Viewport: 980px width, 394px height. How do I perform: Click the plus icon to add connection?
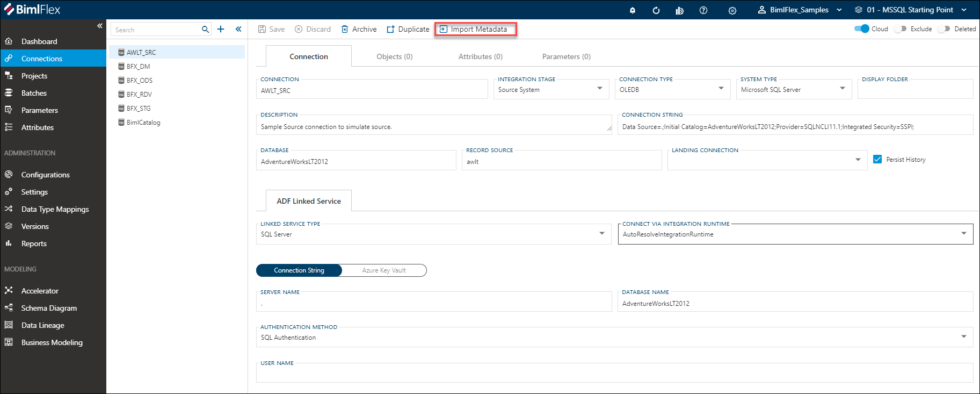pyautogui.click(x=221, y=29)
